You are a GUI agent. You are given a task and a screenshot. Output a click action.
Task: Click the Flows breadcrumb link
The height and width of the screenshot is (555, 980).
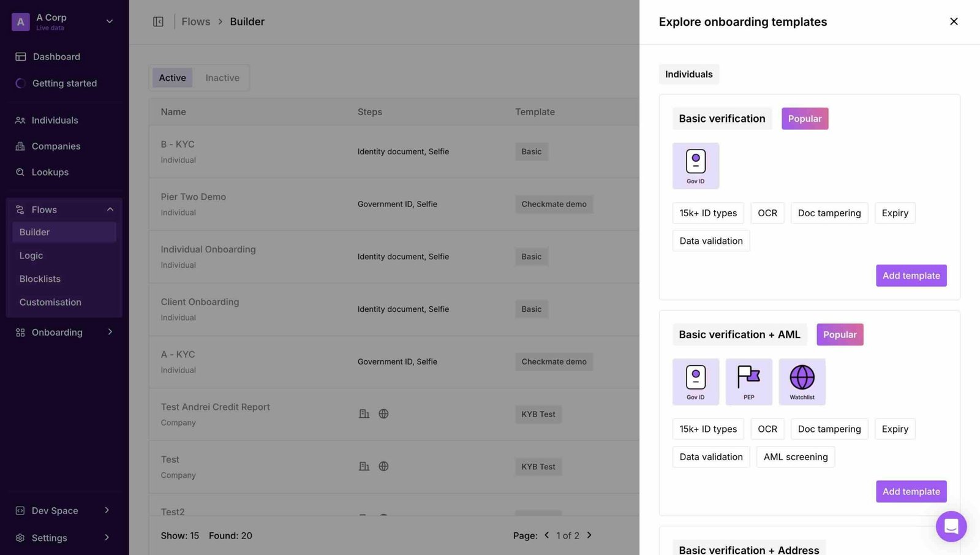coord(195,21)
